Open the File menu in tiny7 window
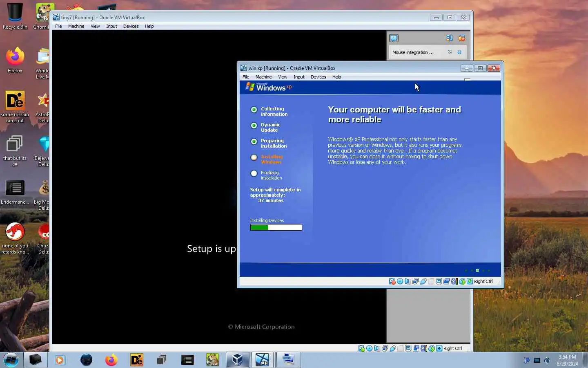The height and width of the screenshot is (368, 588). click(x=58, y=26)
